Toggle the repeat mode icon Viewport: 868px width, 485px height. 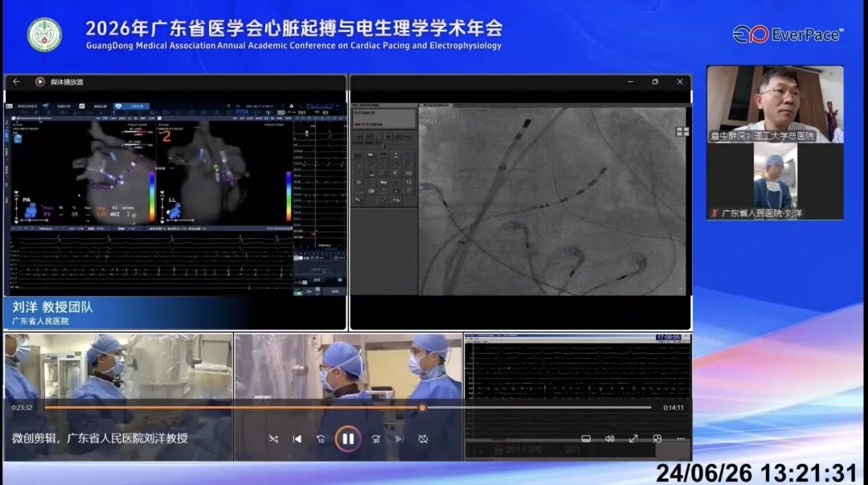coord(423,439)
